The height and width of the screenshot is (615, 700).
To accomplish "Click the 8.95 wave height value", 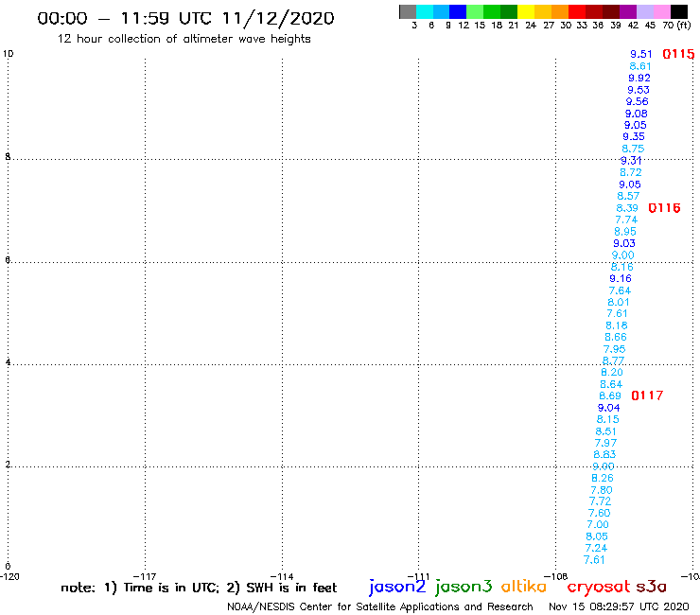I will pyautogui.click(x=625, y=232).
